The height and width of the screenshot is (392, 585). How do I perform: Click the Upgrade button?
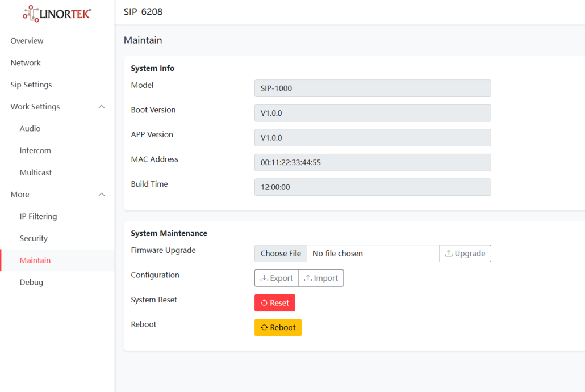click(465, 254)
